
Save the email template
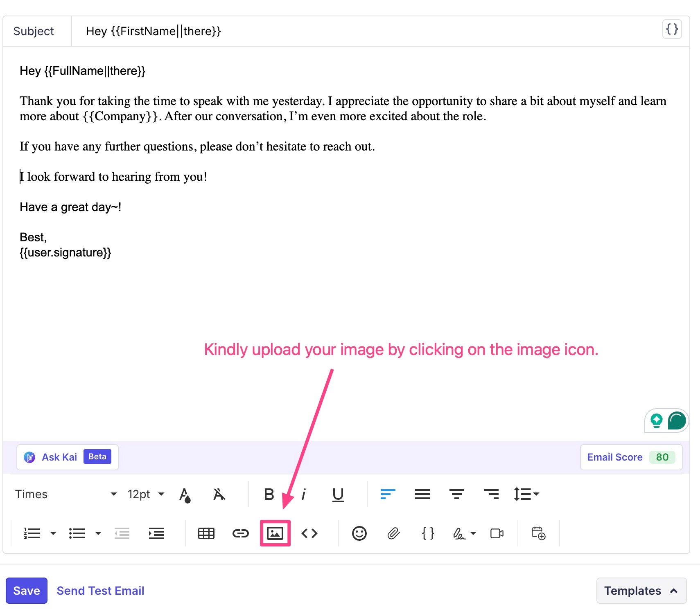point(27,591)
